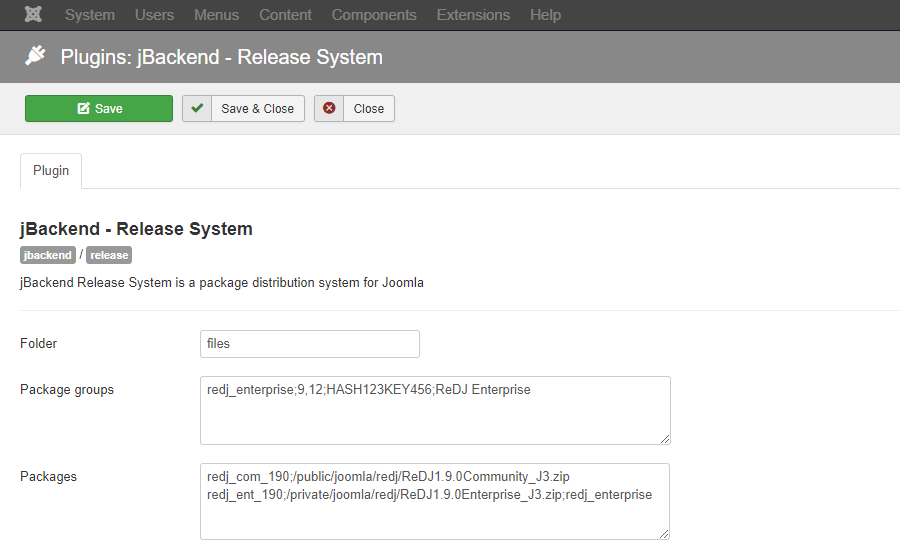The width and height of the screenshot is (900, 560).
Task: Open the Menus dropdown
Action: [x=216, y=15]
